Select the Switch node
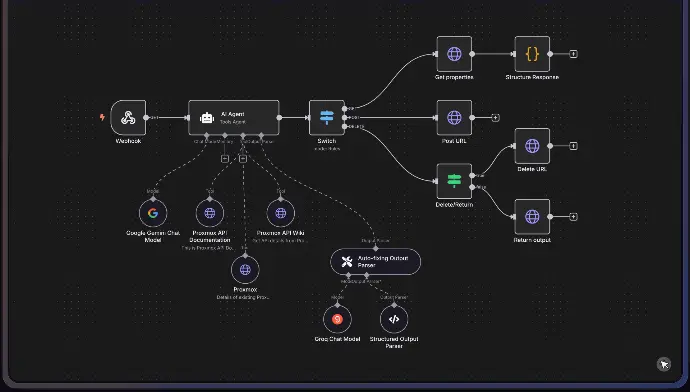The image size is (690, 392). (x=327, y=117)
